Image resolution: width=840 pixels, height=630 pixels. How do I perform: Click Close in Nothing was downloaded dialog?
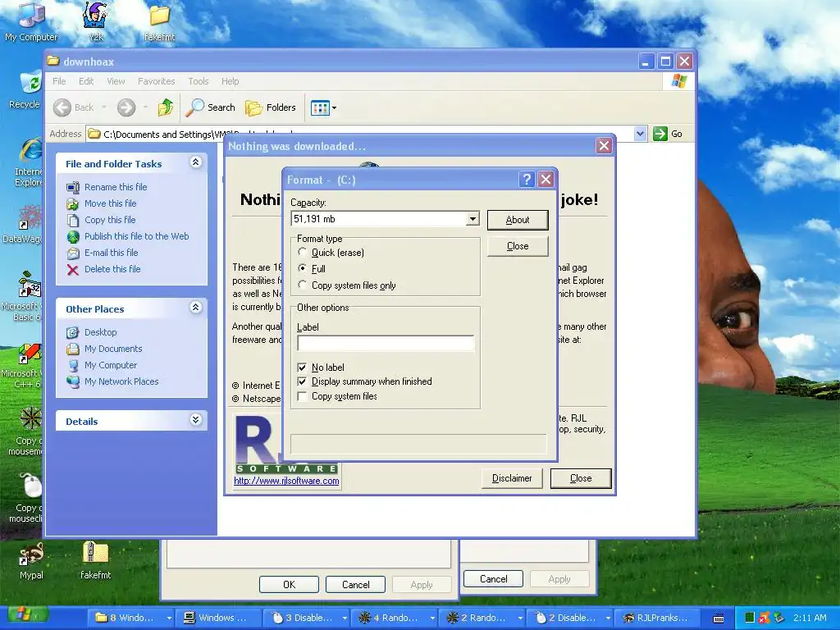(x=581, y=478)
